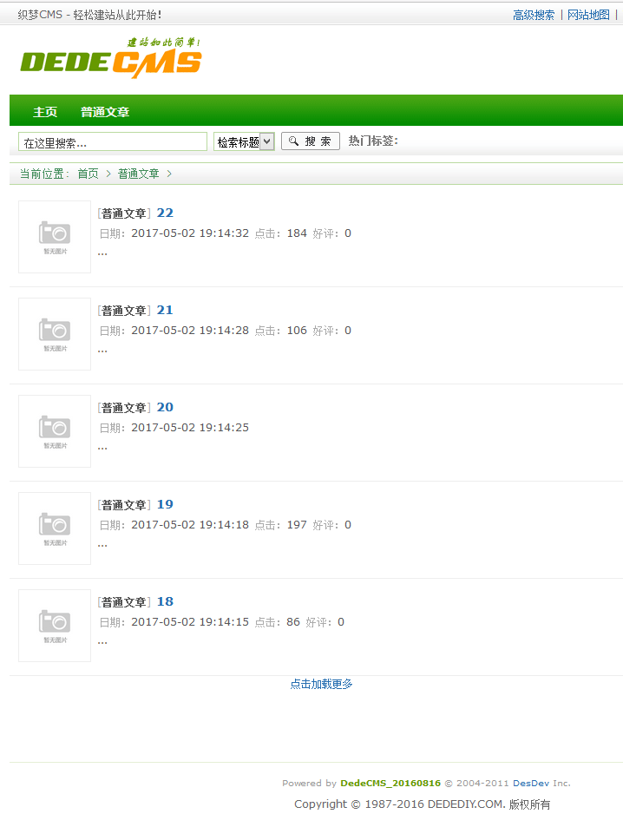Screen dimensions: 623x840
Task: Select 普通文章 in the breadcrumb path
Action: tap(139, 174)
